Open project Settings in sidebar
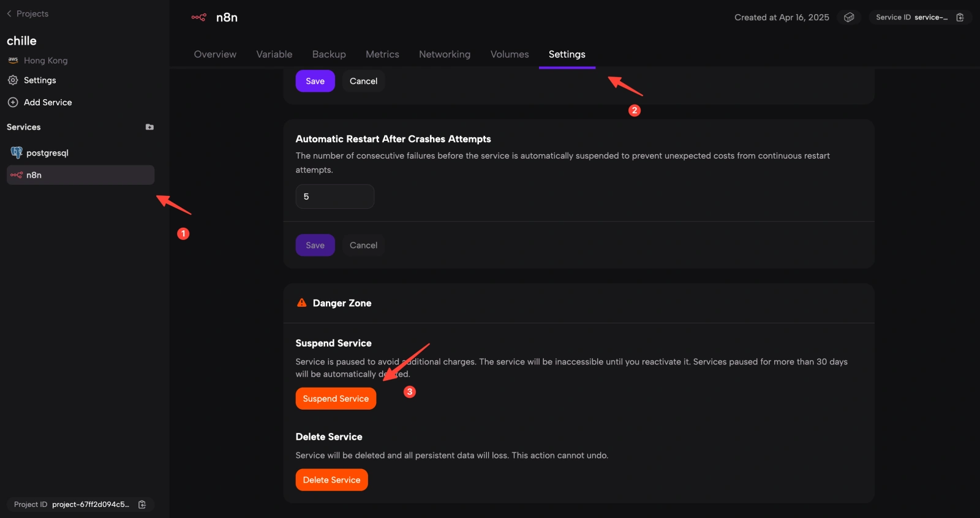 click(x=40, y=80)
